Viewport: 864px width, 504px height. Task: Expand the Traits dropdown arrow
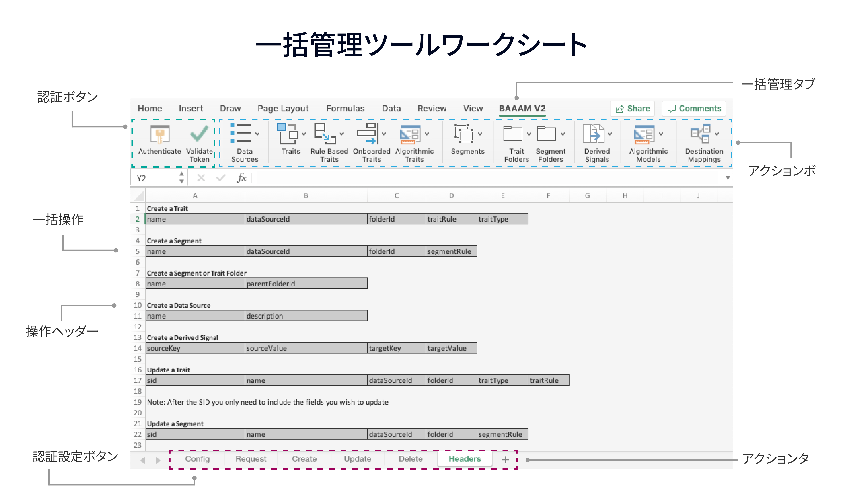pyautogui.click(x=304, y=134)
